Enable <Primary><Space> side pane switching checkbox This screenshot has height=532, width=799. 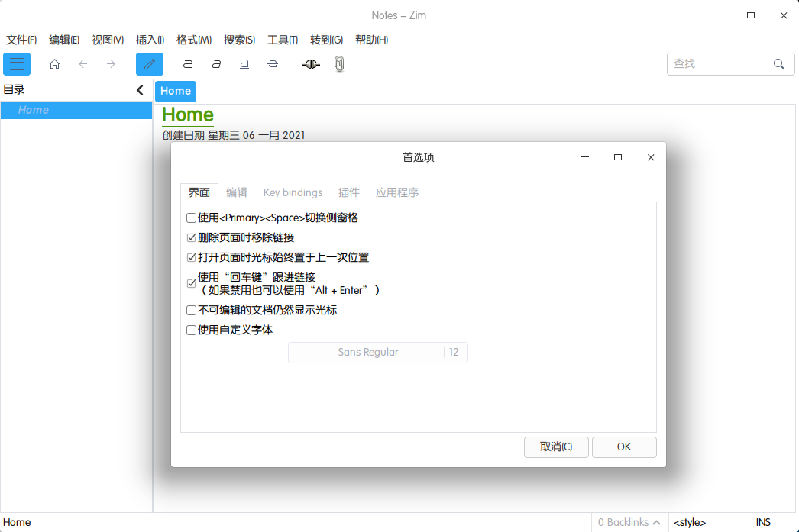(x=192, y=218)
